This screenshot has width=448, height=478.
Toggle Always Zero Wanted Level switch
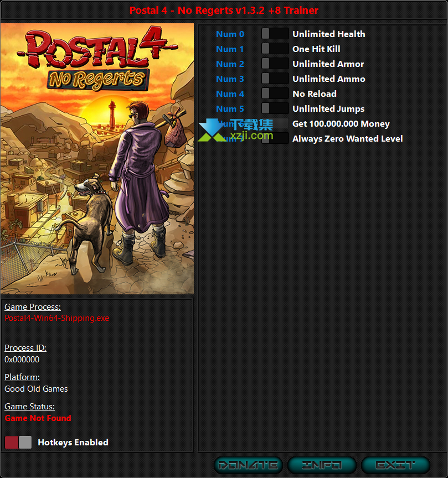click(275, 138)
